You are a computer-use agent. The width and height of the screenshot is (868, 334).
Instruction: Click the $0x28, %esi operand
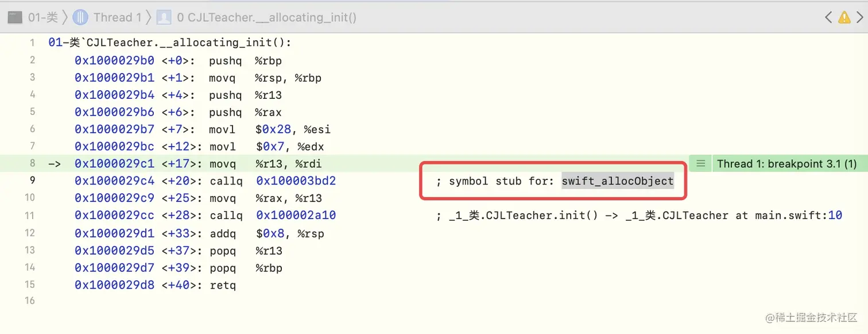(293, 129)
